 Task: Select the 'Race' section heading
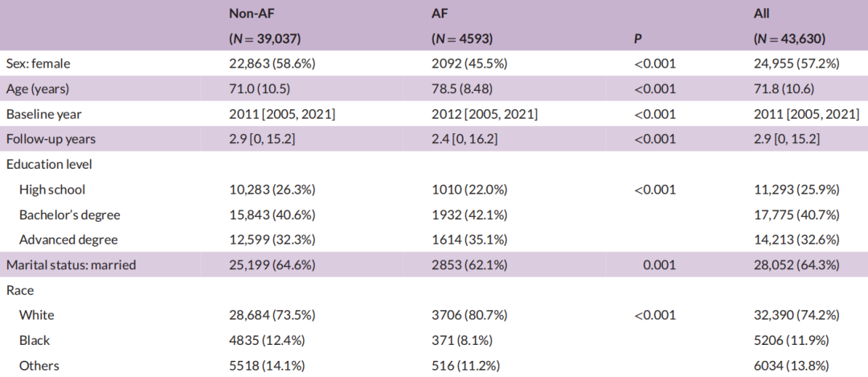(x=19, y=290)
